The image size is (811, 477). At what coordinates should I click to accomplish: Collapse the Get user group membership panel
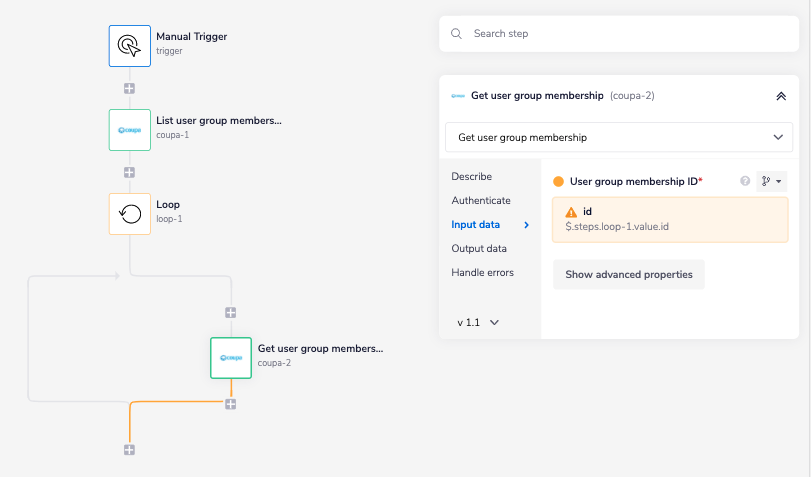click(781, 96)
